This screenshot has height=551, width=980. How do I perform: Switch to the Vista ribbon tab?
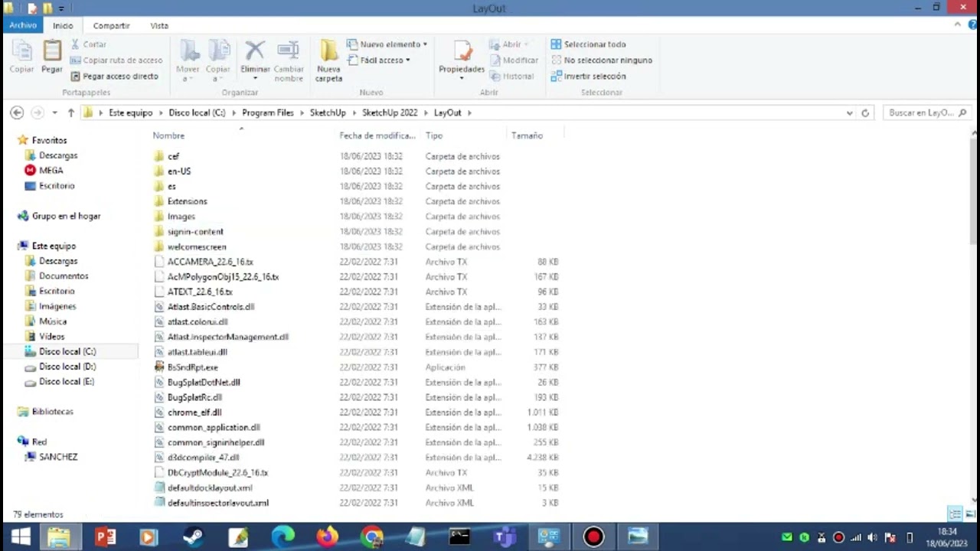[x=159, y=25]
